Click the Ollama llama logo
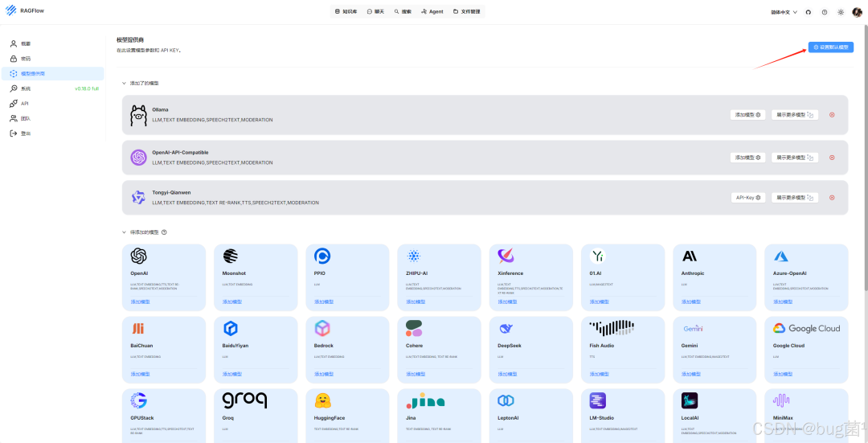Screen dimensions: 868x443 138,115
